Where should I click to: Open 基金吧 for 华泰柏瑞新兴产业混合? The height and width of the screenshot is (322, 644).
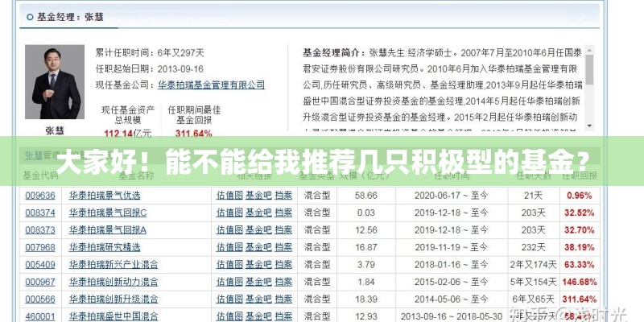(x=258, y=265)
